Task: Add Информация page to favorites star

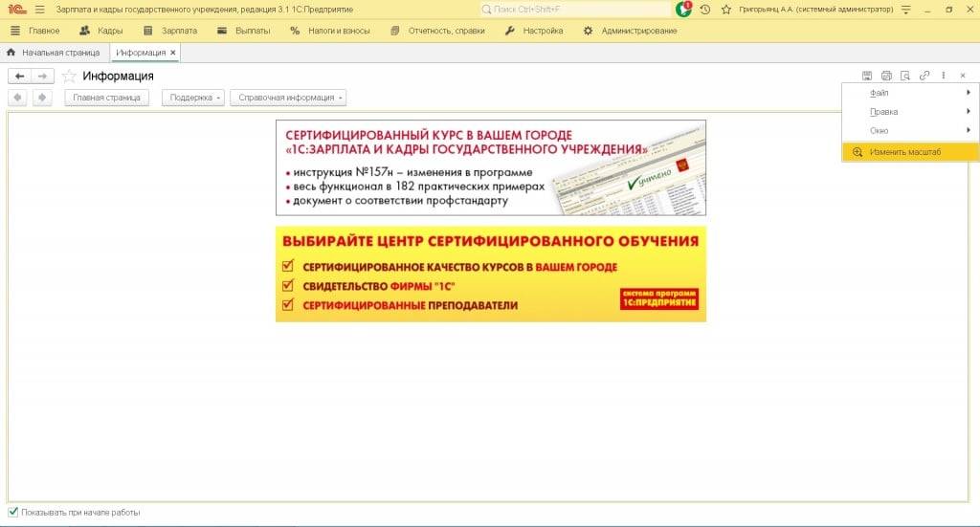Action: pos(69,77)
